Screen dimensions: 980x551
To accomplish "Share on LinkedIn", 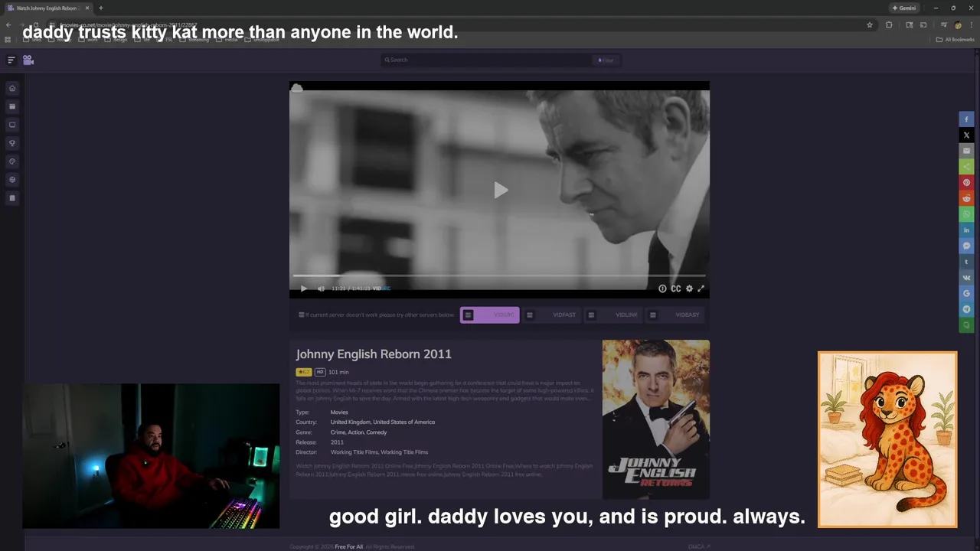I will pos(966,230).
